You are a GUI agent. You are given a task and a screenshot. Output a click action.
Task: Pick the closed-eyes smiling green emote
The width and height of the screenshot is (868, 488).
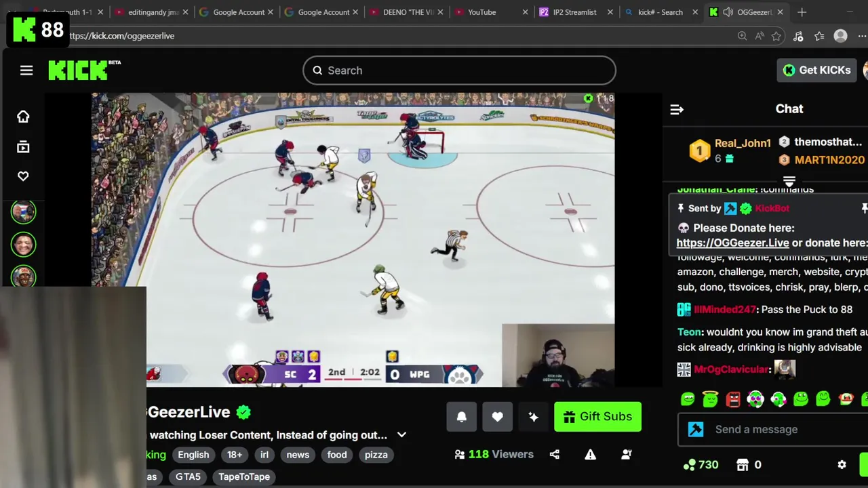[823, 399]
